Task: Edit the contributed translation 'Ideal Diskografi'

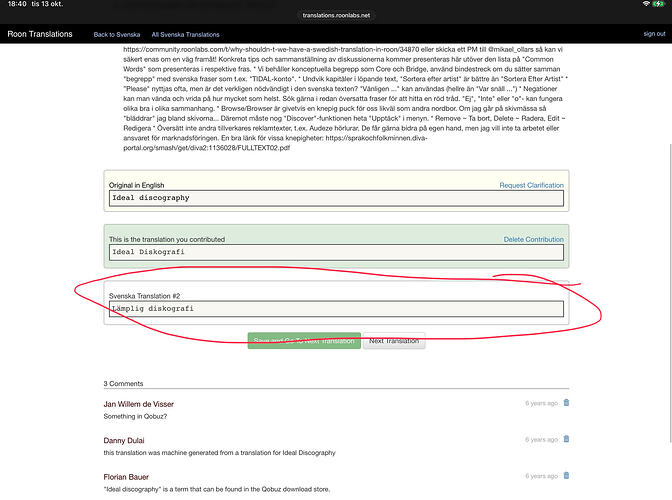Action: [336, 252]
